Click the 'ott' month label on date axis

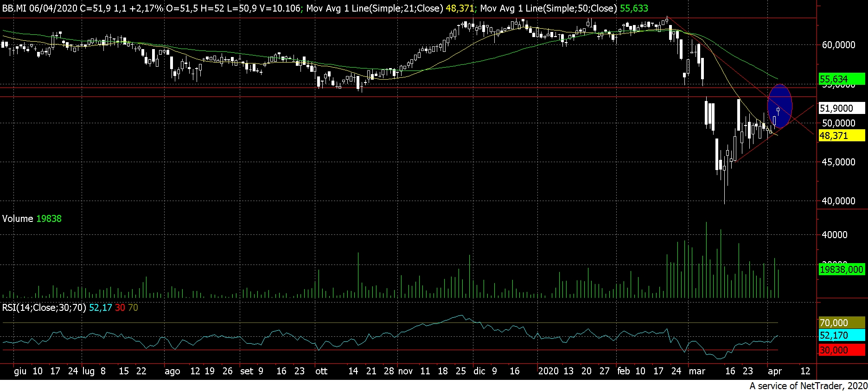(321, 371)
